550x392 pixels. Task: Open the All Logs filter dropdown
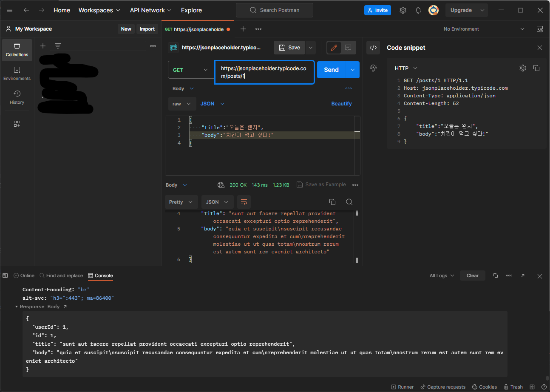(x=442, y=276)
